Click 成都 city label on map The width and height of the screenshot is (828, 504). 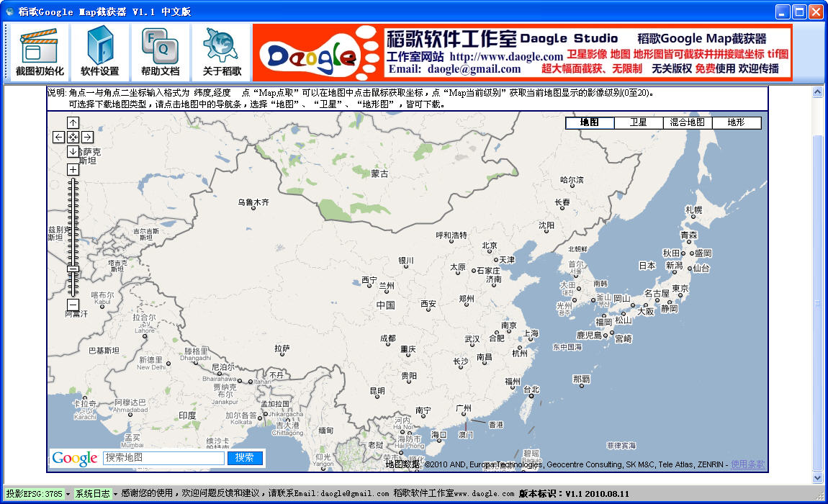pos(387,338)
